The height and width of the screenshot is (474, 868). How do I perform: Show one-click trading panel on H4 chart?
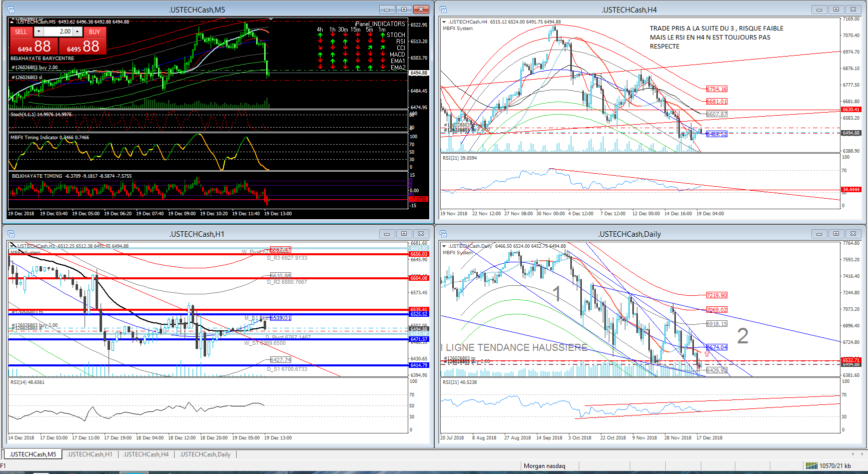point(444,22)
